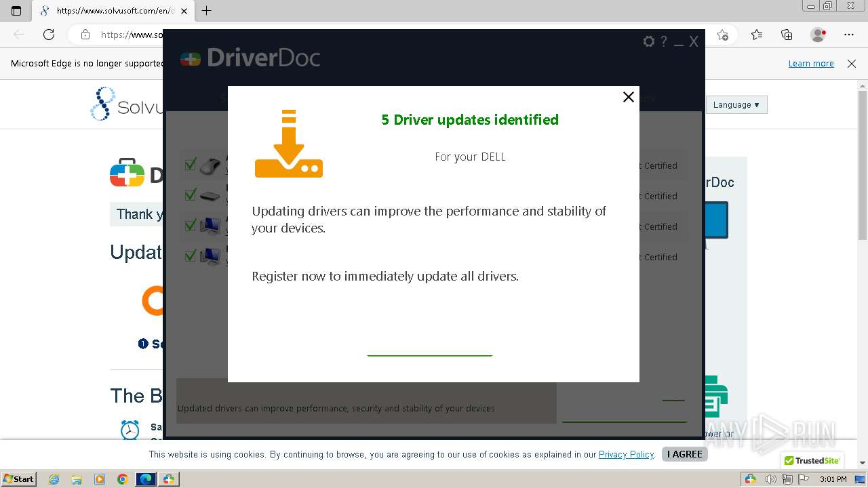Viewport: 868px width, 488px height.
Task: Open the Edge Favorites list
Action: tap(757, 35)
